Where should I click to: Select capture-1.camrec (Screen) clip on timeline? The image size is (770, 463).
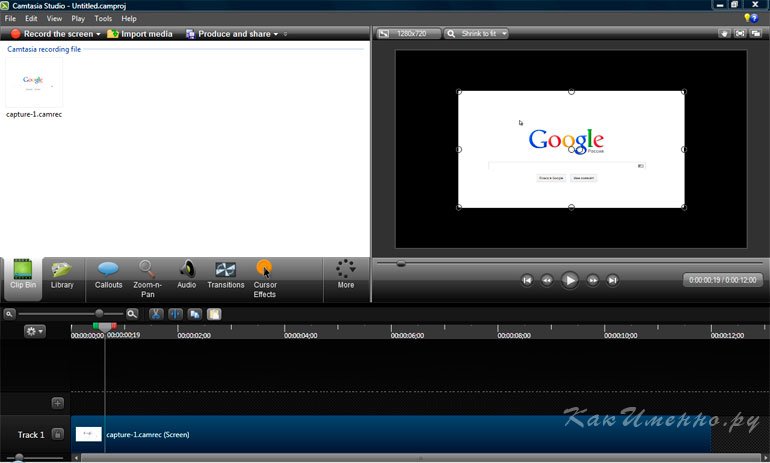coord(391,435)
